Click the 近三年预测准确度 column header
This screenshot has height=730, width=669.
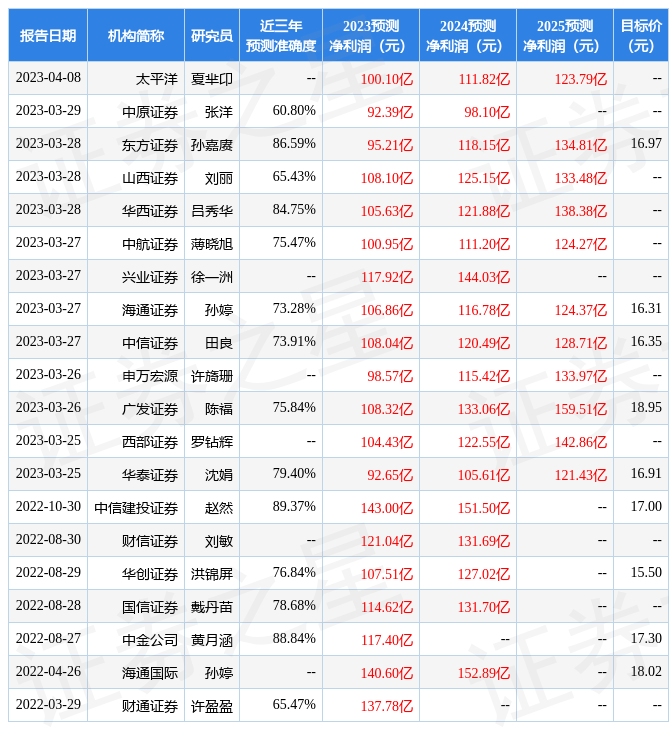pos(281,35)
